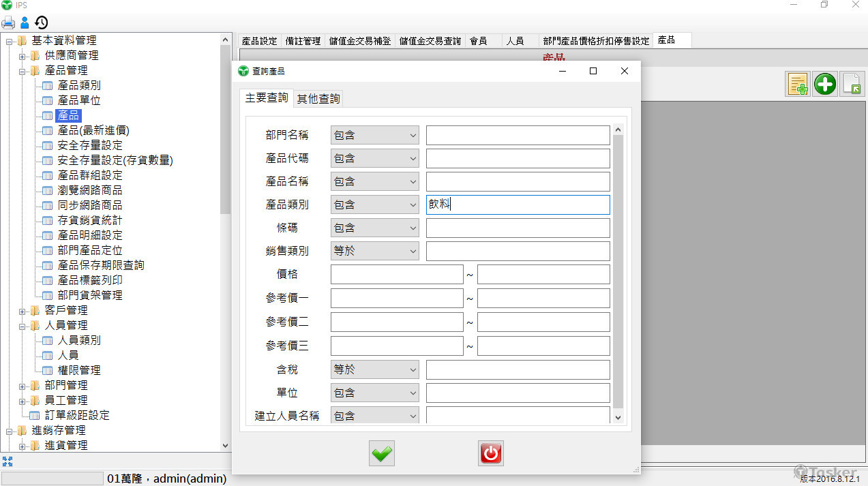Select 產品保存期限查詢 in the tree

pos(101,265)
